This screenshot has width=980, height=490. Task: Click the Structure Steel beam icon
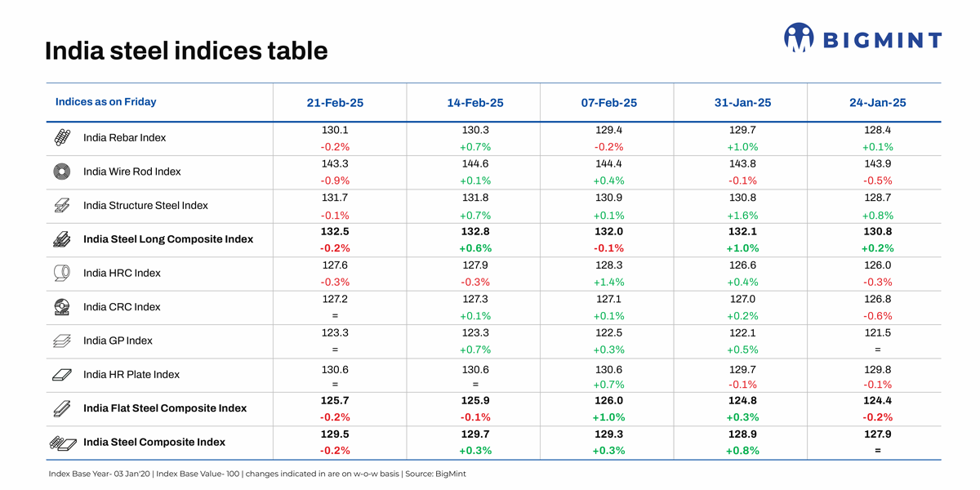click(x=62, y=206)
